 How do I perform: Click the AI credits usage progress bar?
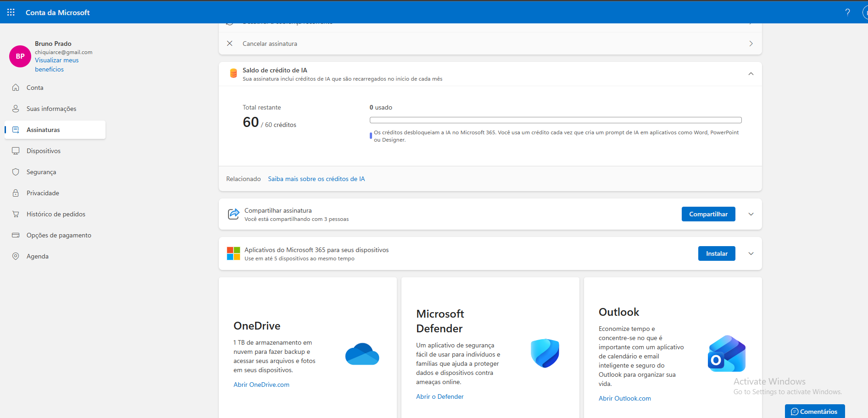click(556, 120)
